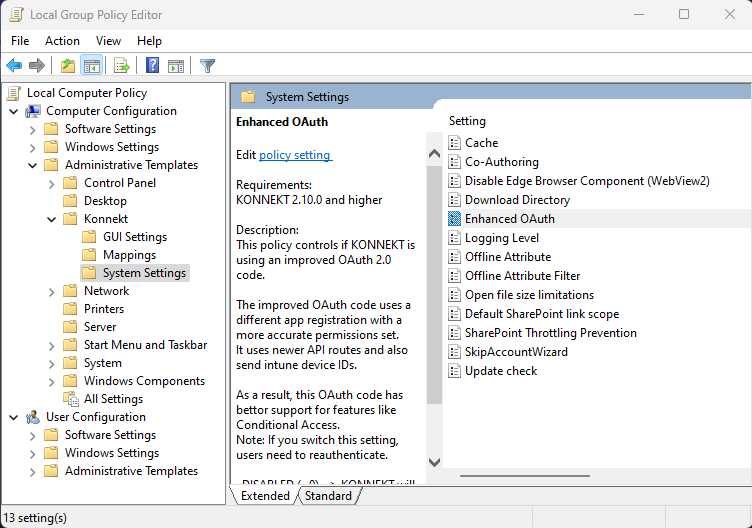
Task: Click the policy setting link
Action: click(x=294, y=155)
